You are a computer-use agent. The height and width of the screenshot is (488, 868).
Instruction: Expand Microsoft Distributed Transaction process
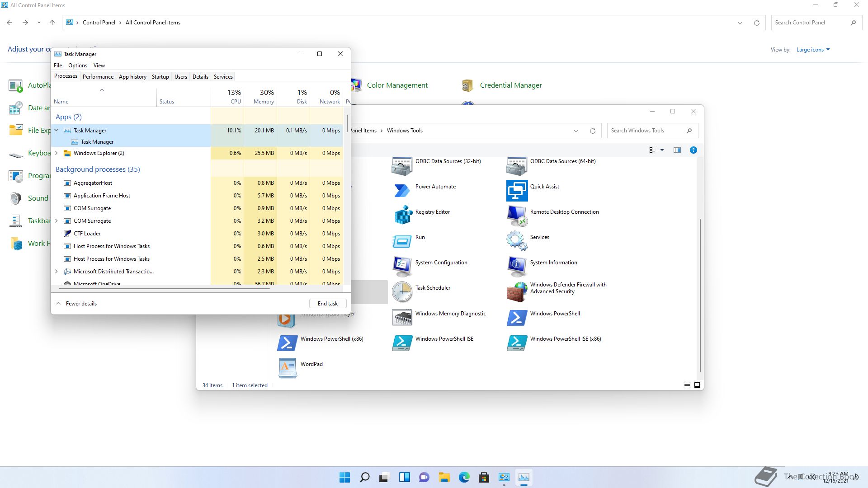57,272
